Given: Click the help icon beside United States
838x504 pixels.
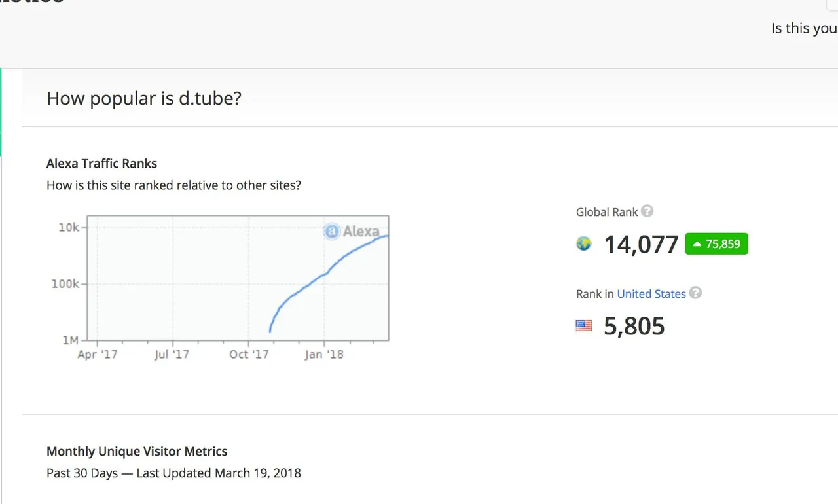Looking at the screenshot, I should click(695, 293).
